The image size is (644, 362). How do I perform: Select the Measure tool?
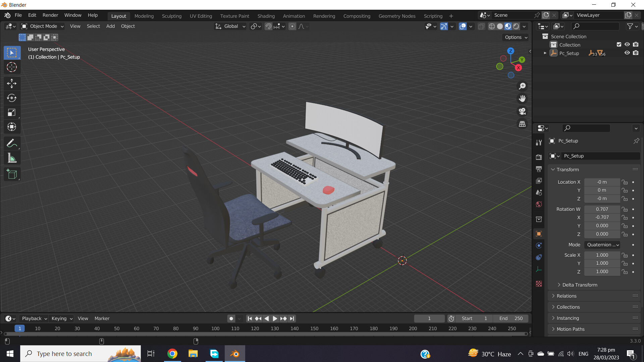tap(12, 158)
